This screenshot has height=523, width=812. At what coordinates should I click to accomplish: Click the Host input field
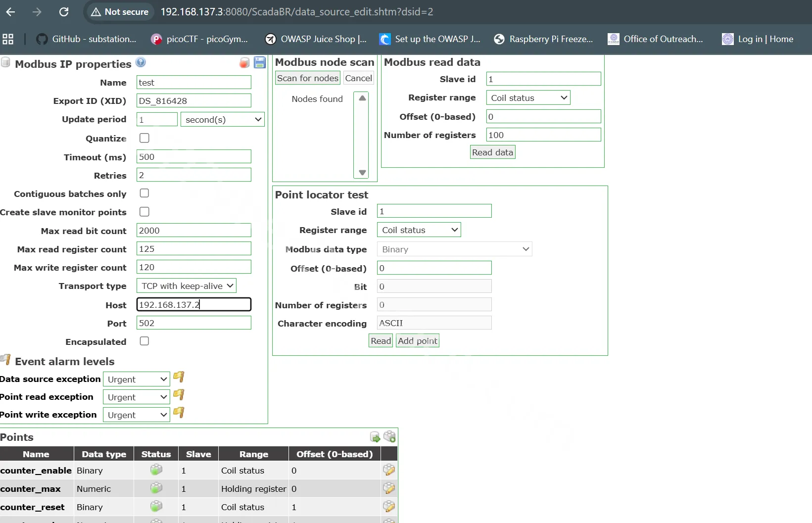[x=194, y=304]
